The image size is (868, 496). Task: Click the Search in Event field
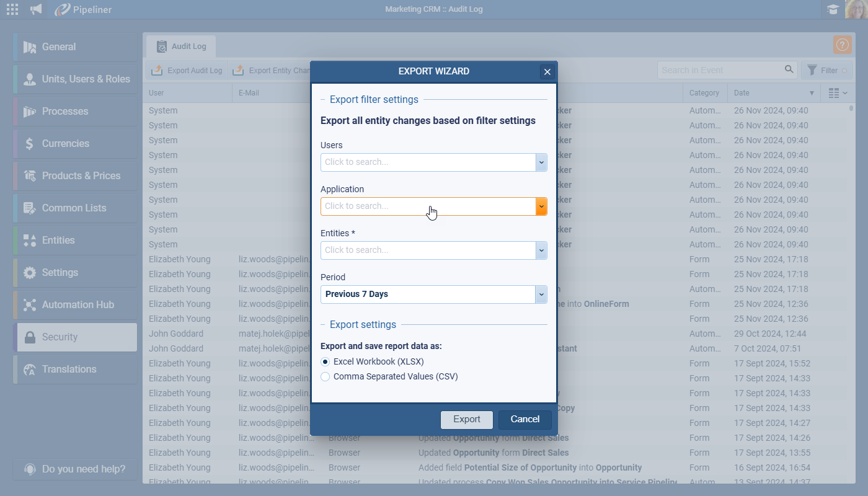click(x=719, y=70)
